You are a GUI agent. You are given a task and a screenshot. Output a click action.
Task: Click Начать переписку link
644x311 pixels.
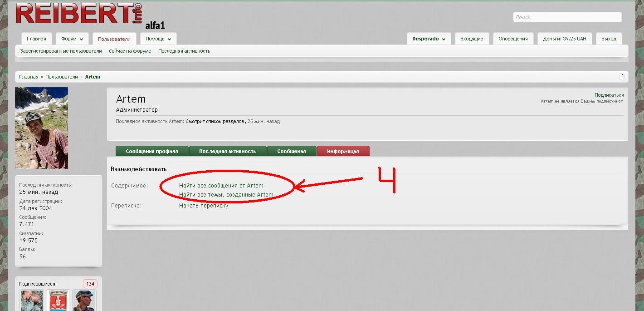(x=203, y=206)
